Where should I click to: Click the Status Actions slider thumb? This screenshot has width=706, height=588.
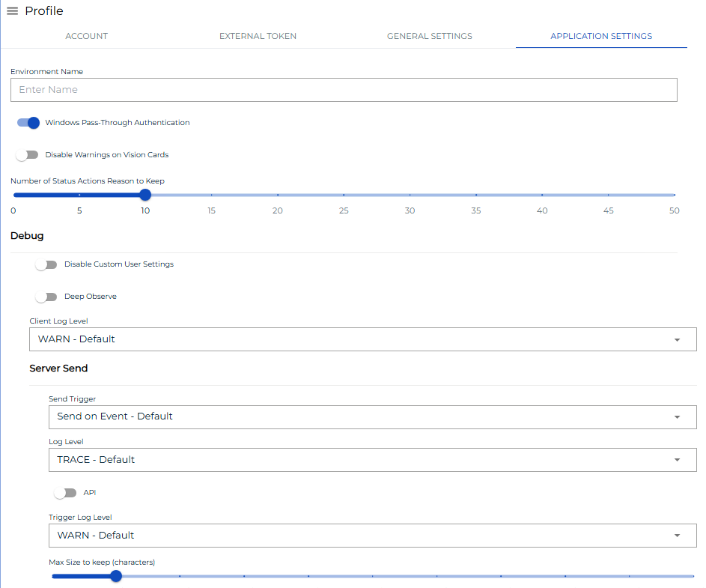(x=145, y=195)
